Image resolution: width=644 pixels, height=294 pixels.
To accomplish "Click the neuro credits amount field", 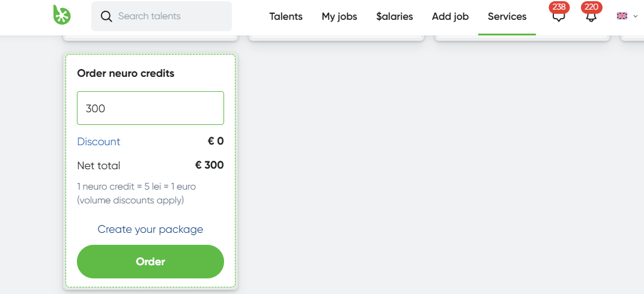I will 150,108.
